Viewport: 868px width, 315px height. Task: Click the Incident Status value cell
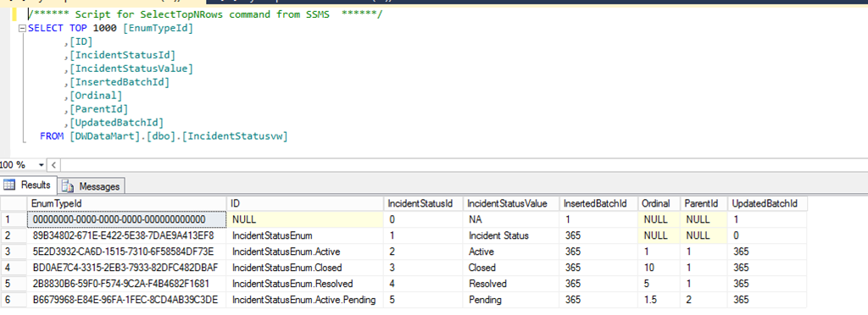pos(511,235)
